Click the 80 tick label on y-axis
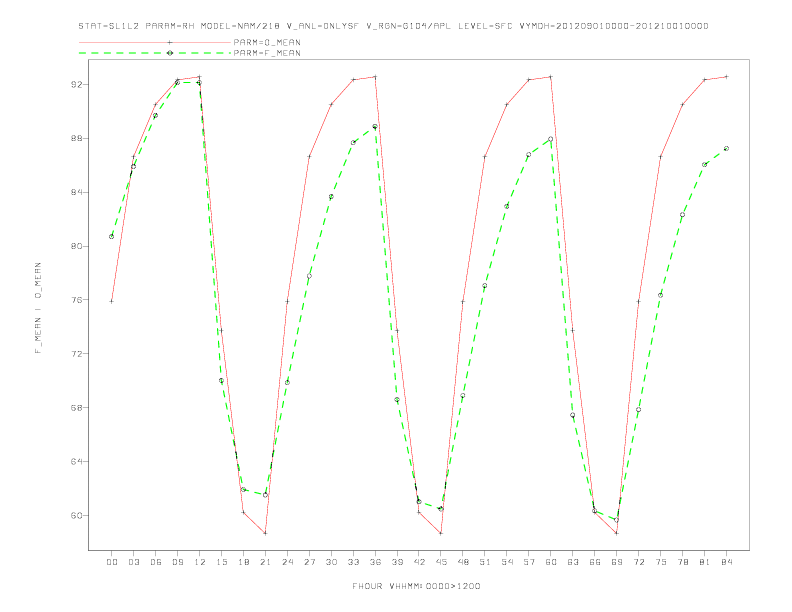Viewport: 792px width, 612px height. (76, 246)
